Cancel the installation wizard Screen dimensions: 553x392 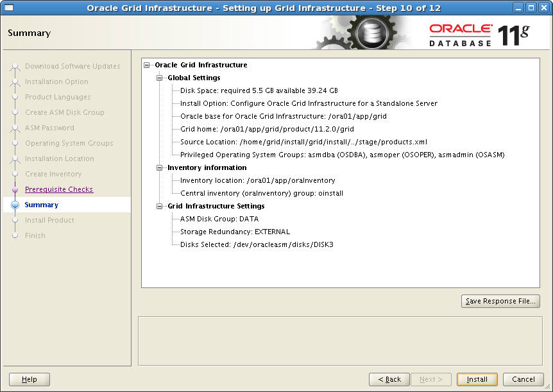523,379
